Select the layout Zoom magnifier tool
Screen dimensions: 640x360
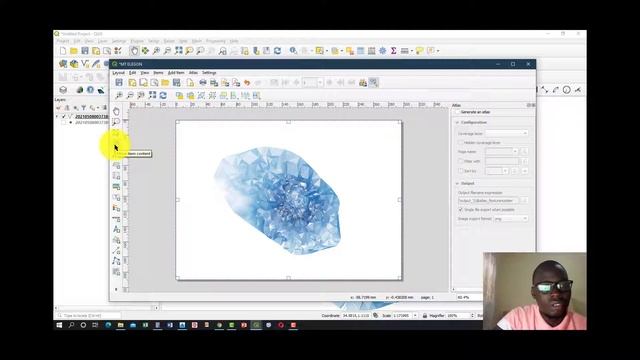(x=116, y=122)
